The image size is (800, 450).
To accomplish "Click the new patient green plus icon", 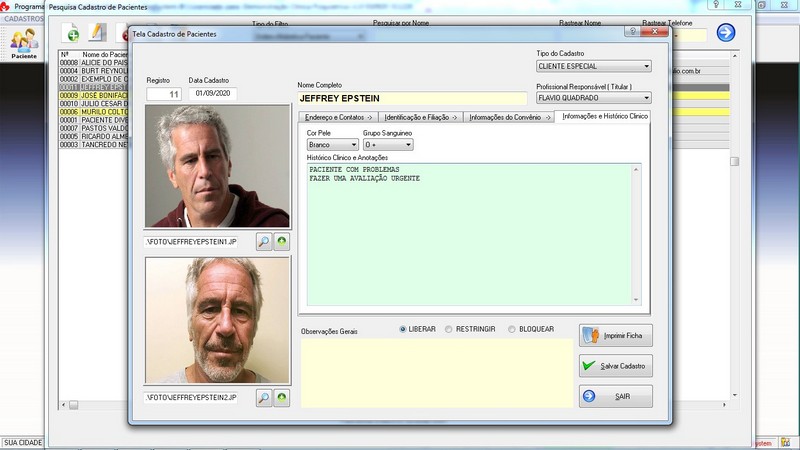I will (x=71, y=33).
